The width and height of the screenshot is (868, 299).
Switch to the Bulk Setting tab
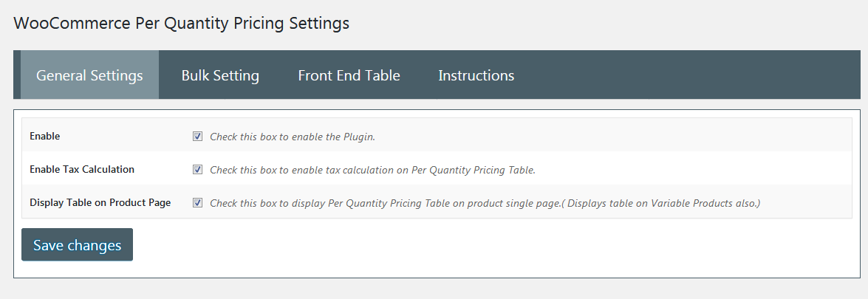220,75
